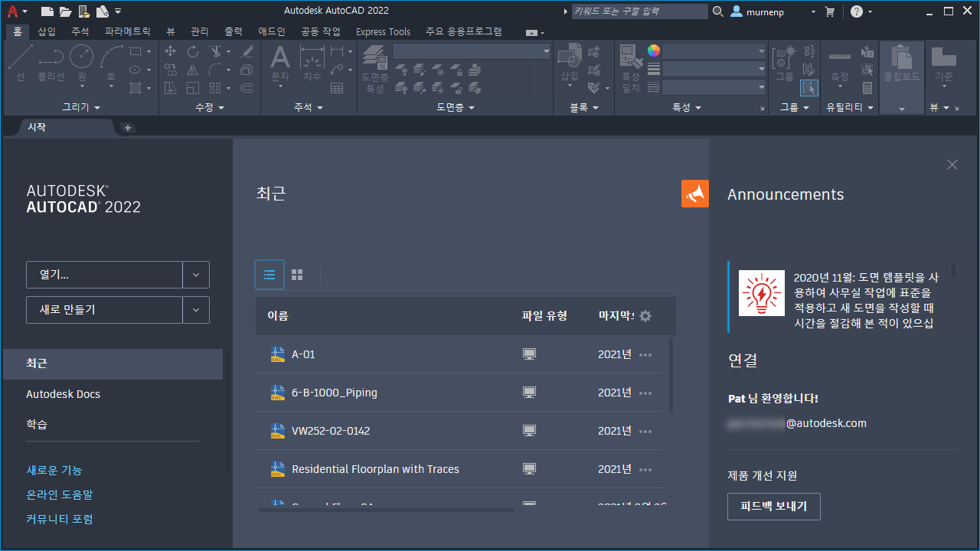Select the Arc (호) tool
Image resolution: width=980 pixels, height=551 pixels.
coord(111,63)
